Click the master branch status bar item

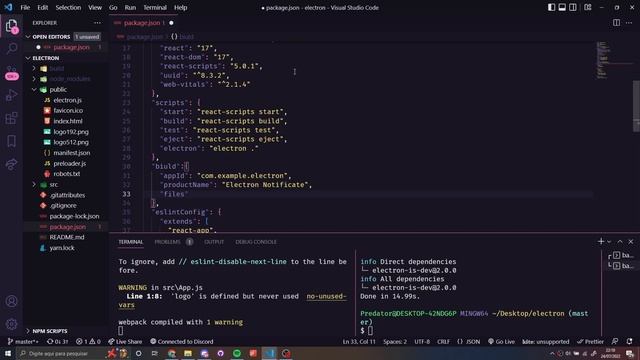23,342
